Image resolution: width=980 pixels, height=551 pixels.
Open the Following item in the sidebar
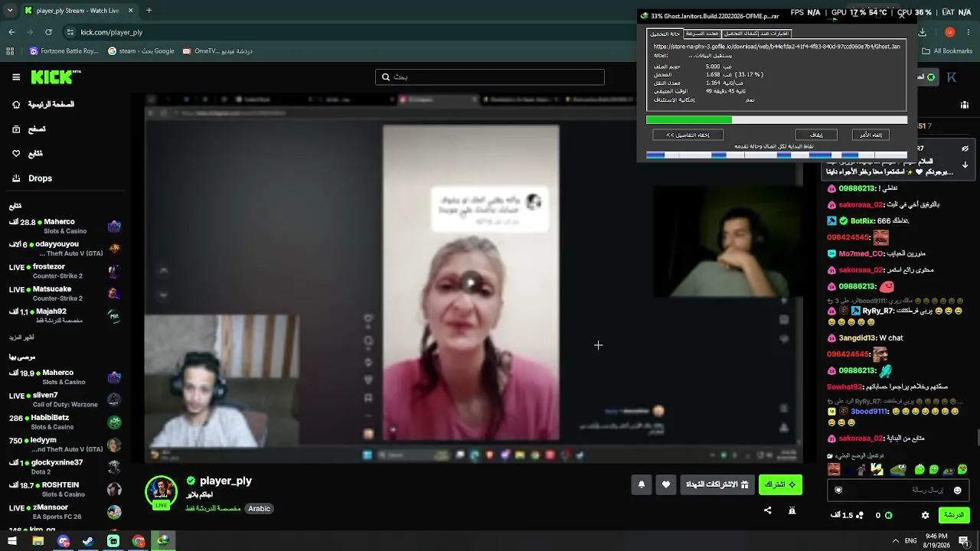pyautogui.click(x=28, y=154)
